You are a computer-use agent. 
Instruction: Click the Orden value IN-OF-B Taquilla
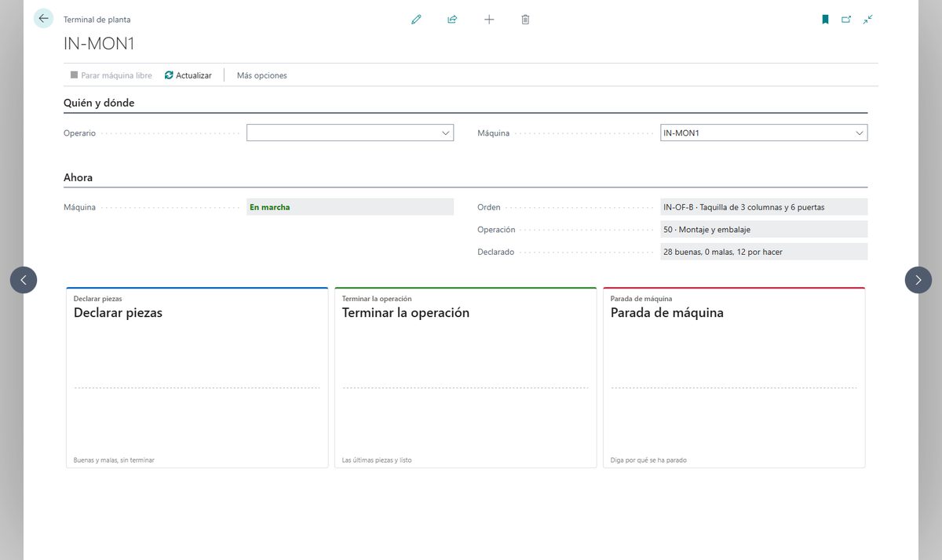pos(764,207)
